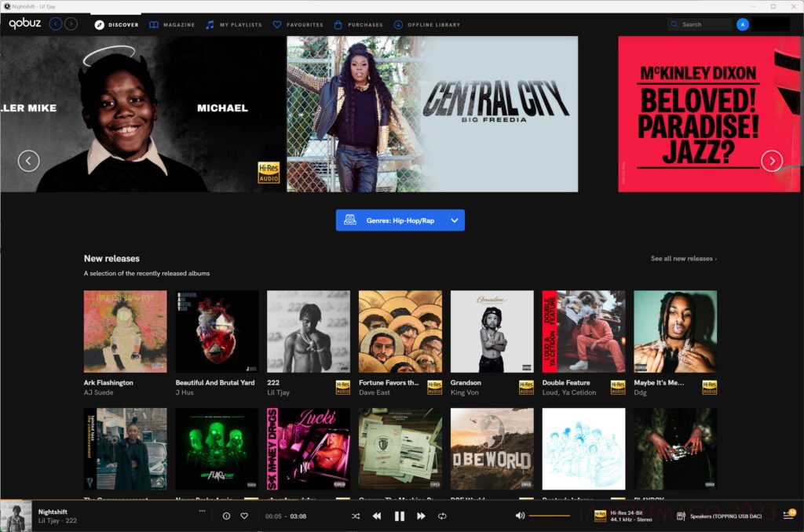
Task: Toggle repeat mode
Action: pyautogui.click(x=442, y=516)
